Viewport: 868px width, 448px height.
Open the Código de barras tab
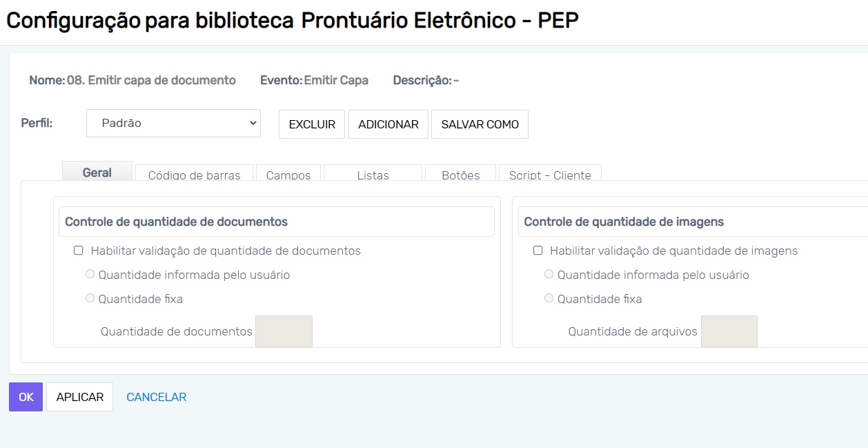point(194,175)
